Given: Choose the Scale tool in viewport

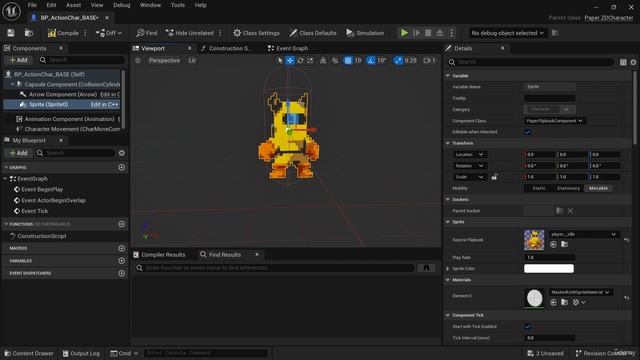Looking at the screenshot, I should (x=310, y=60).
